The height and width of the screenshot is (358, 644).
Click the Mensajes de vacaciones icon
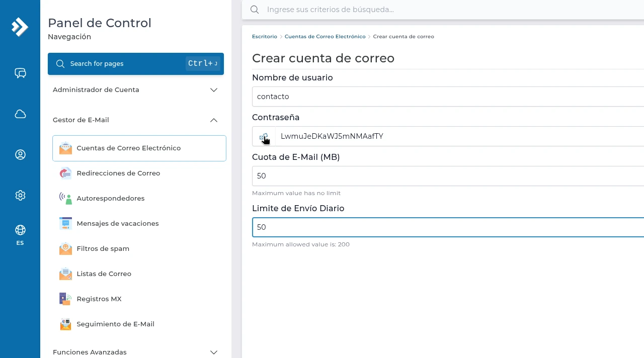pos(65,224)
